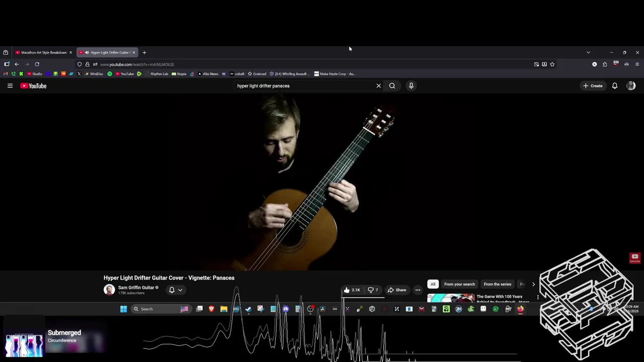Open the browser extensions puzzle icon
Screen dimensions: 644x362
click(x=605, y=64)
